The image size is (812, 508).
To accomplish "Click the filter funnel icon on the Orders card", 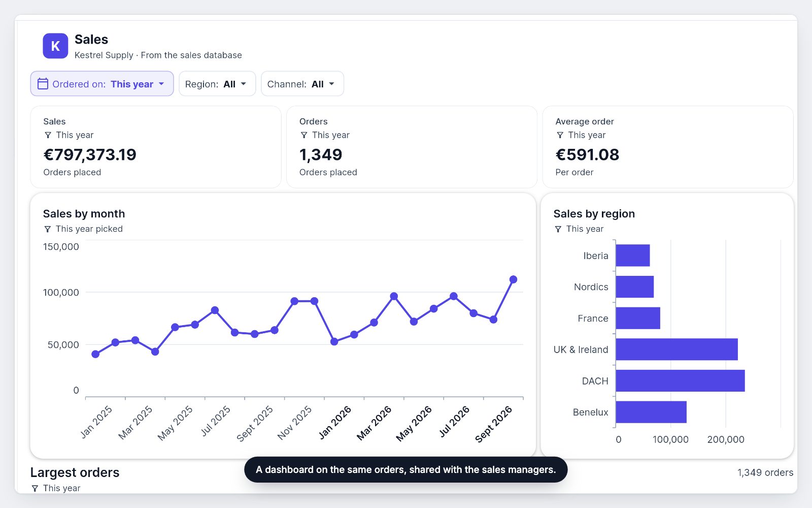I will [304, 135].
